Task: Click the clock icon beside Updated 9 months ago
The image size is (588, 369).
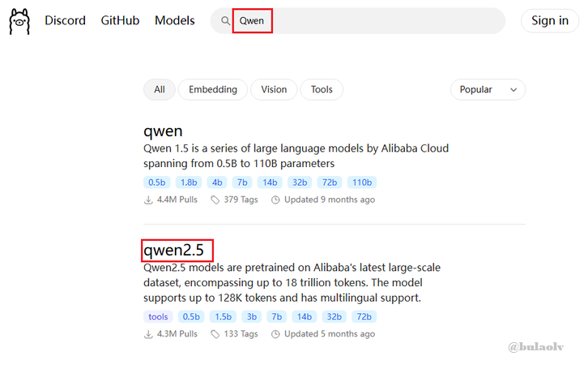Action: [x=275, y=200]
